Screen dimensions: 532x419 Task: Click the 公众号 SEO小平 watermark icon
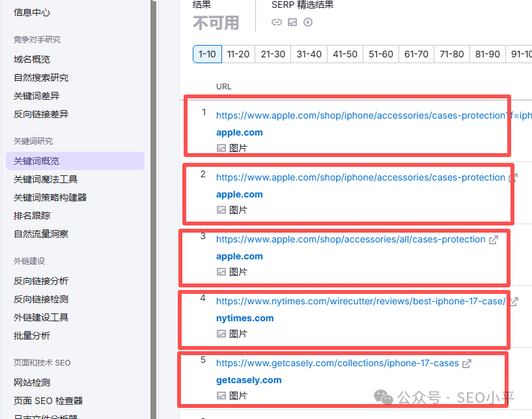(381, 397)
